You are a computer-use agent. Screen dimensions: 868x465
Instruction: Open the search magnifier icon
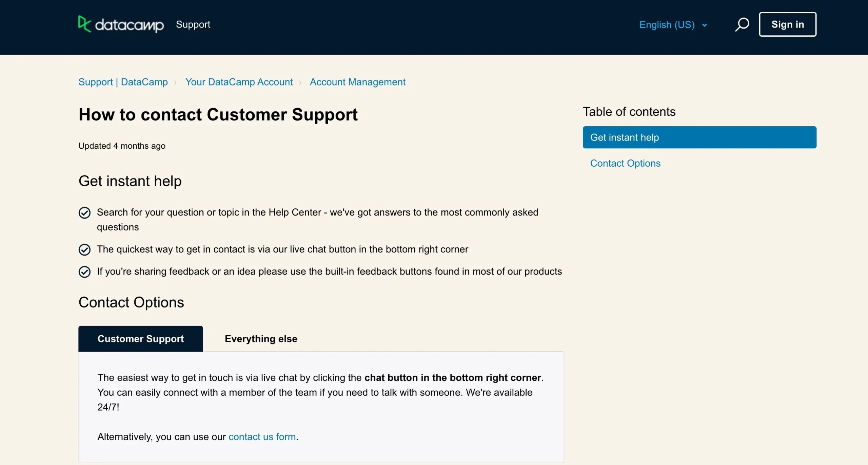coord(742,24)
